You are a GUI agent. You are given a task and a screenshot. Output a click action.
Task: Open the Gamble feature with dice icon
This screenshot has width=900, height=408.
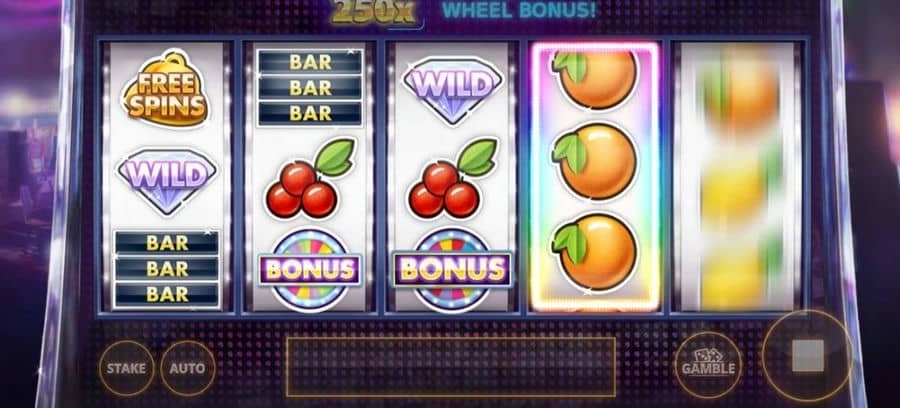click(708, 364)
